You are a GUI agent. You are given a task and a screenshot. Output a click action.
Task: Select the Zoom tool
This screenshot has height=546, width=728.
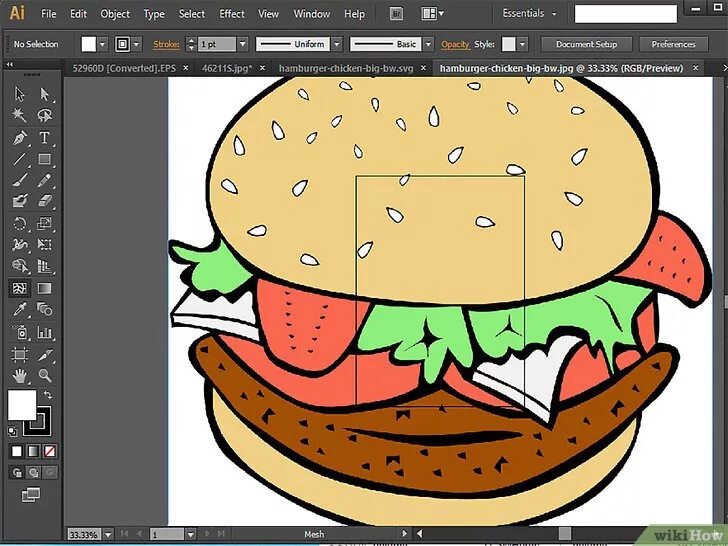[45, 375]
